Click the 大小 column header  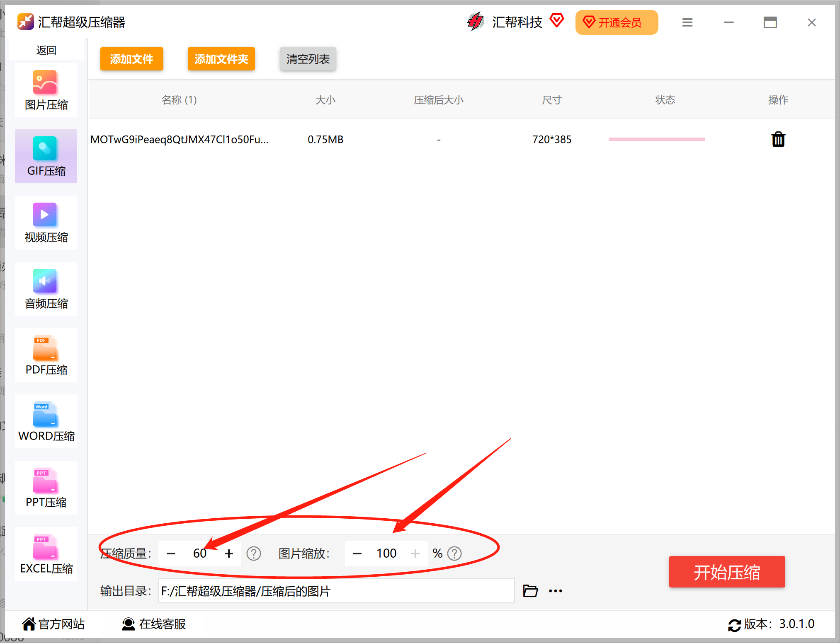tap(325, 100)
